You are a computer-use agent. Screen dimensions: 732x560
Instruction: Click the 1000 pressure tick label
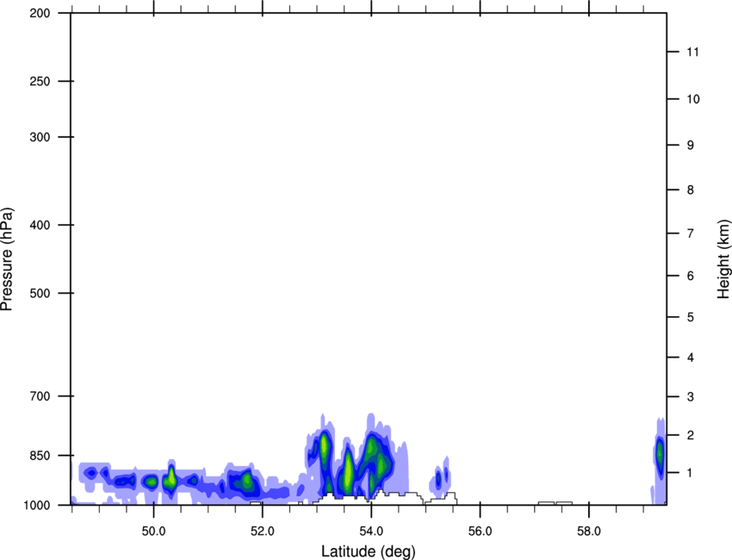(x=36, y=505)
